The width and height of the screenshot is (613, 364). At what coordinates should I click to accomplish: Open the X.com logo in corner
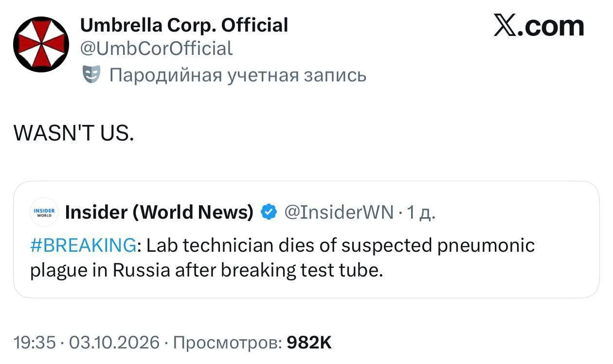[x=539, y=25]
